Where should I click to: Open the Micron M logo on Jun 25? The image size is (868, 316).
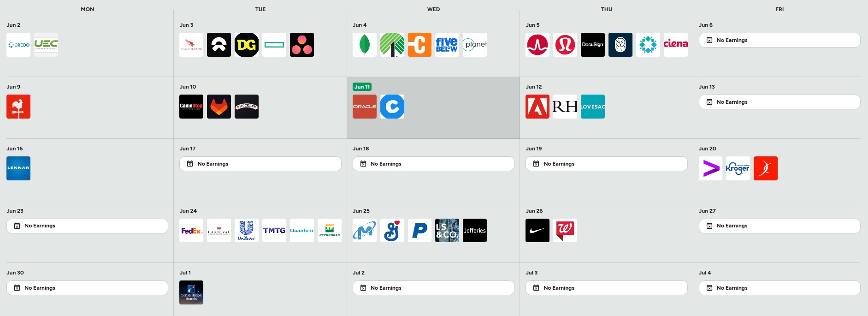click(365, 231)
